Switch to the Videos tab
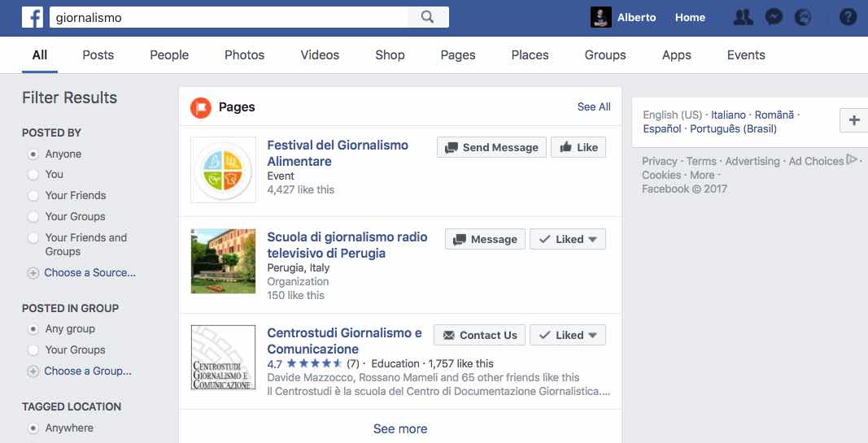868x443 pixels. [x=320, y=54]
